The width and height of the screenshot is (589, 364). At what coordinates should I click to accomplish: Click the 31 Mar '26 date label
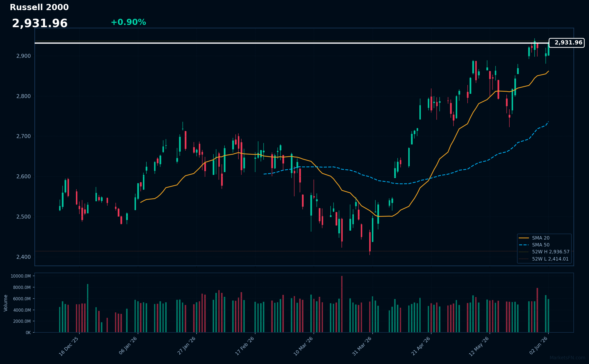[x=362, y=346]
